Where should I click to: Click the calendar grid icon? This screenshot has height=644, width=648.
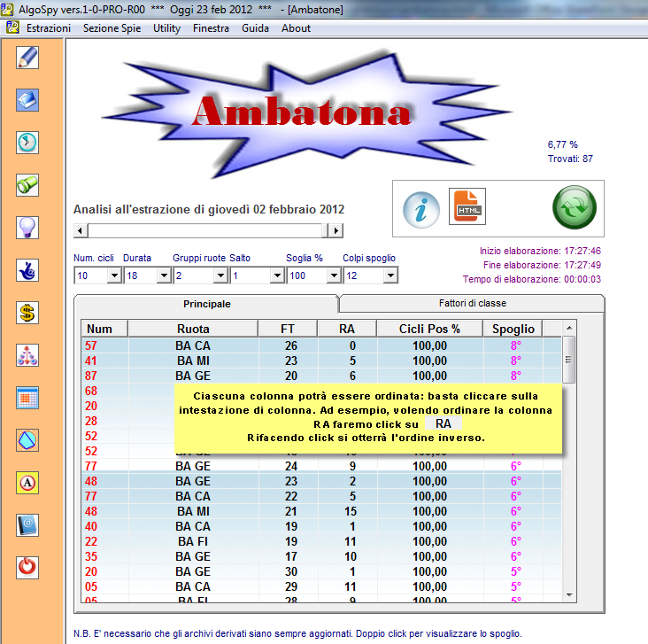coord(27,398)
